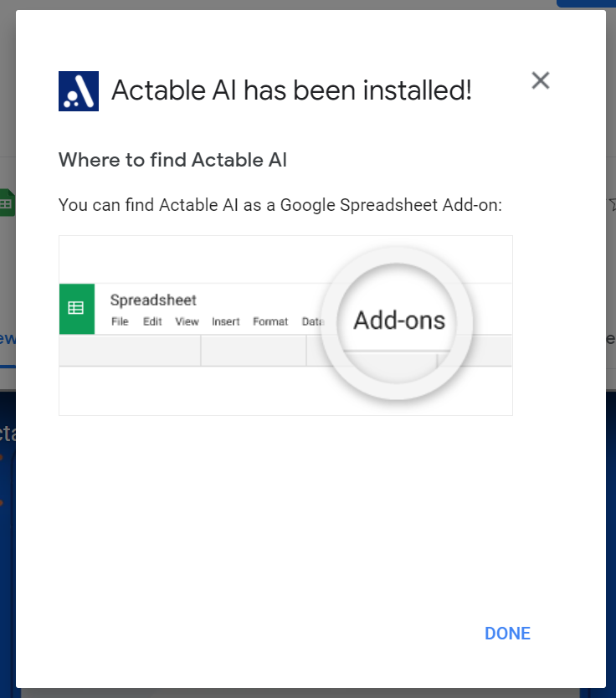Select File in the illustrated menu bar
The image size is (616, 698).
(120, 321)
